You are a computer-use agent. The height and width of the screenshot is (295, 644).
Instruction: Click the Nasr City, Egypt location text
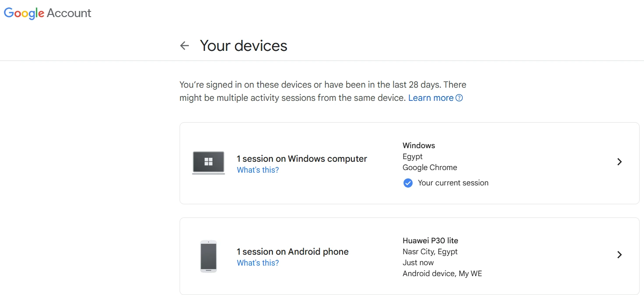coord(430,252)
